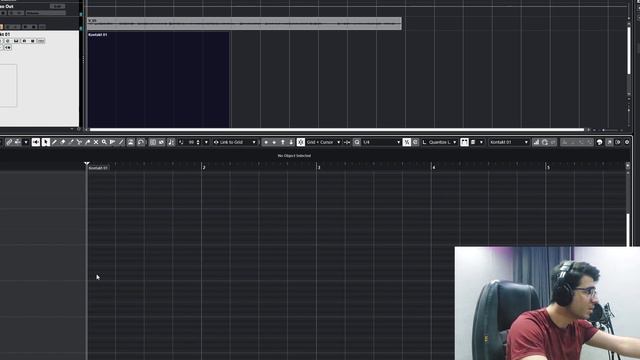Select the Erase tool in editor toolbar
Viewport: 640px width, 360px height.
click(62, 142)
